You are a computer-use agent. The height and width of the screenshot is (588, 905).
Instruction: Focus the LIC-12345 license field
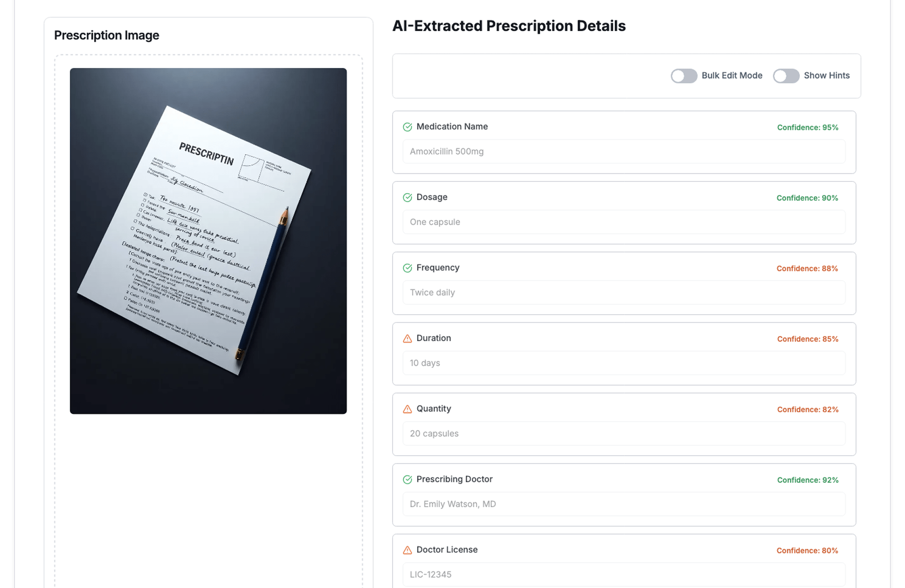624,575
